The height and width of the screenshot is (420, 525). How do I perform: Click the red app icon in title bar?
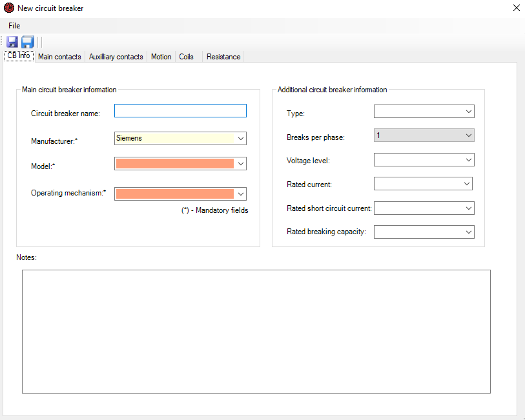pos(8,8)
